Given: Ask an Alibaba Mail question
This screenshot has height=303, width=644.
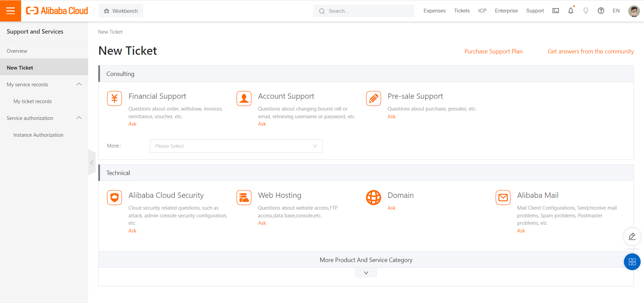Looking at the screenshot, I should tap(521, 231).
